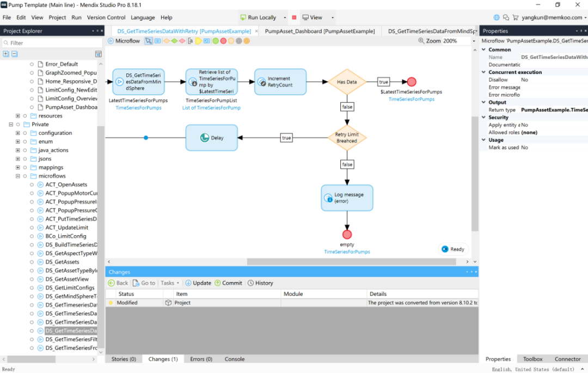Choose the orange exclusive split diamond tool
Viewport: 588px width, 373px height.
pyautogui.click(x=167, y=41)
